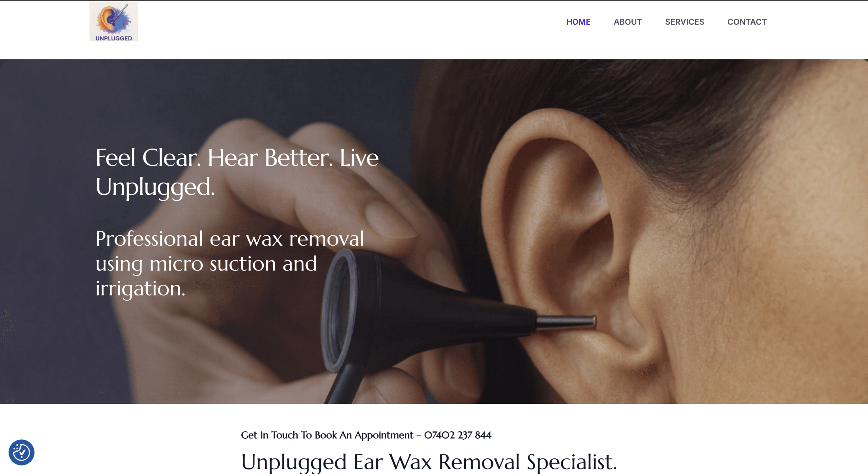Open the CONTACT page
868x474 pixels.
(x=747, y=22)
